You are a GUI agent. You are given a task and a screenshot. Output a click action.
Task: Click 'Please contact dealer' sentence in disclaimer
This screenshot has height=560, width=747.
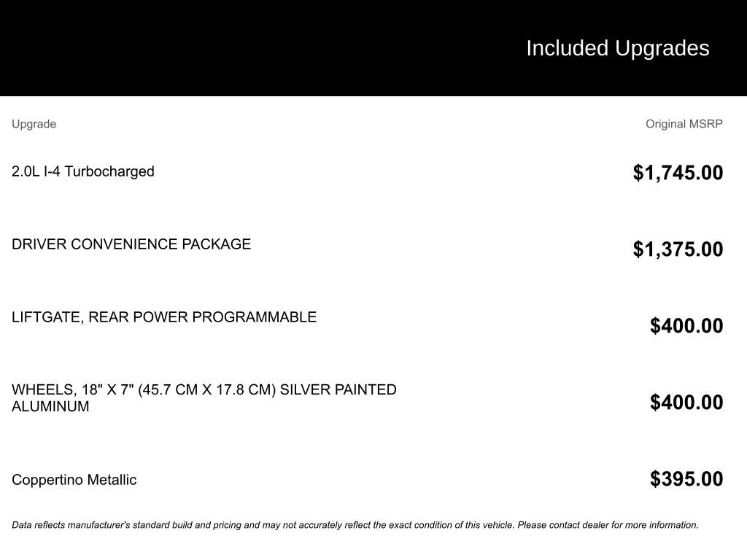[x=608, y=525]
